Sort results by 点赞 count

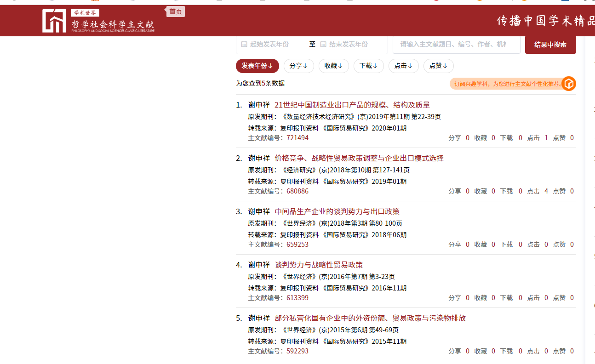[438, 66]
